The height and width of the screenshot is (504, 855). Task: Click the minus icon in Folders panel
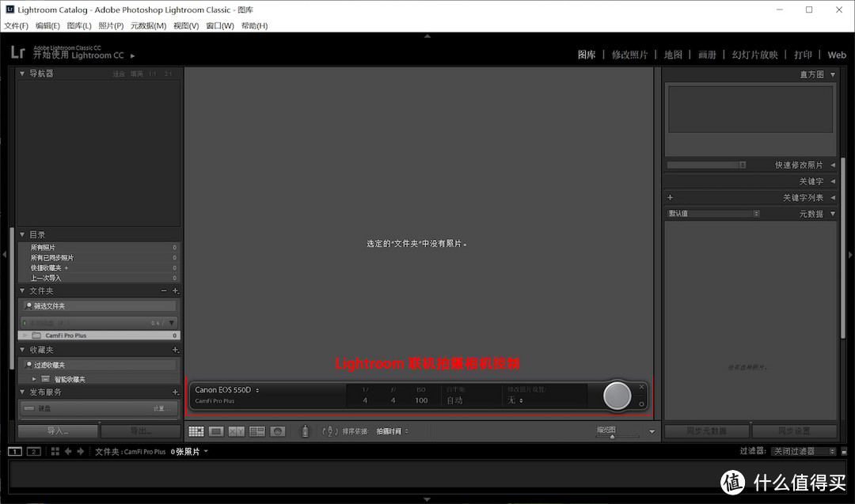(x=164, y=291)
